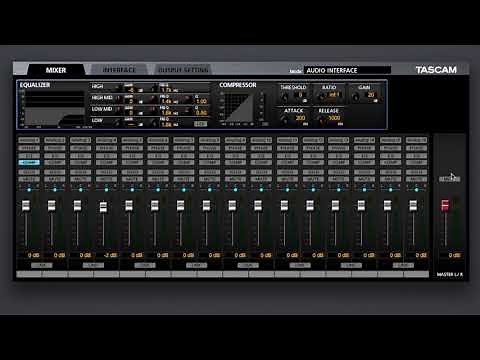480x360 pixels.
Task: Enable EQ on channel 2
Action: [x=55, y=156]
